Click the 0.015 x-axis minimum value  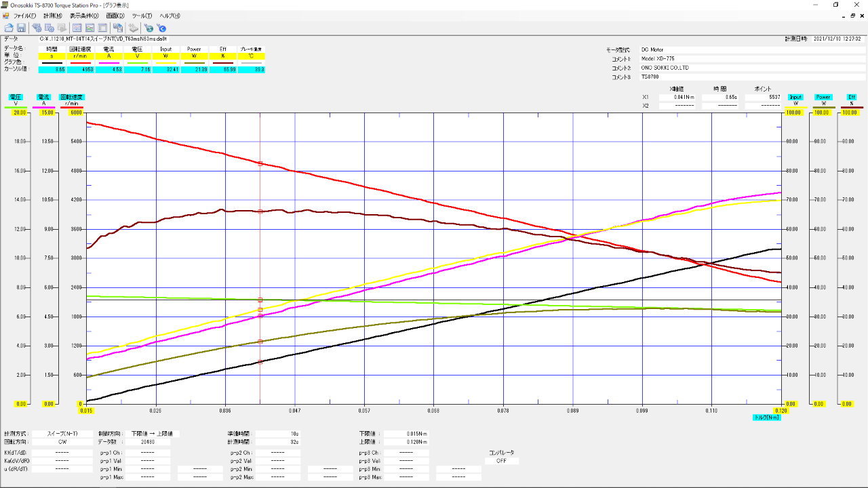click(x=86, y=411)
